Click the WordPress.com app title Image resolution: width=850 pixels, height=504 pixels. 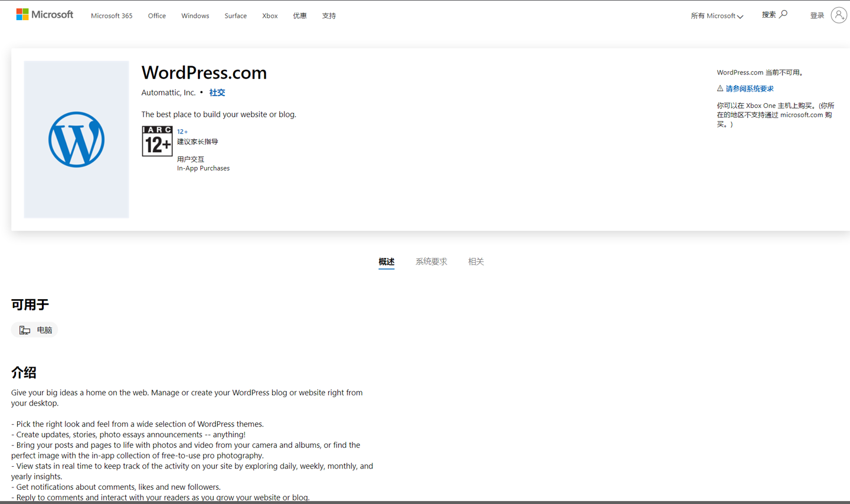pos(204,73)
